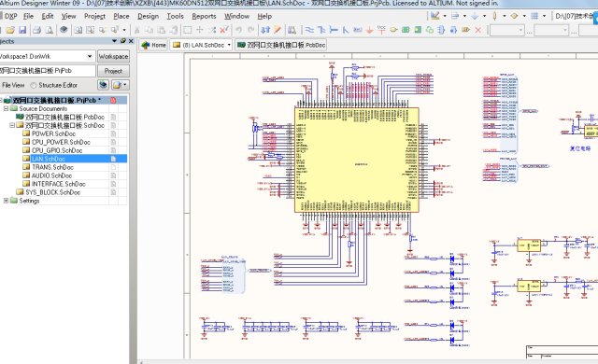Click the project name input field

[x=48, y=71]
